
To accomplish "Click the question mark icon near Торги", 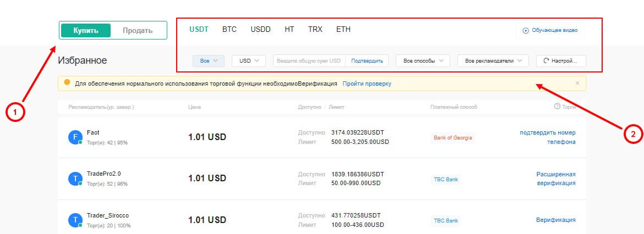I will pos(557,106).
